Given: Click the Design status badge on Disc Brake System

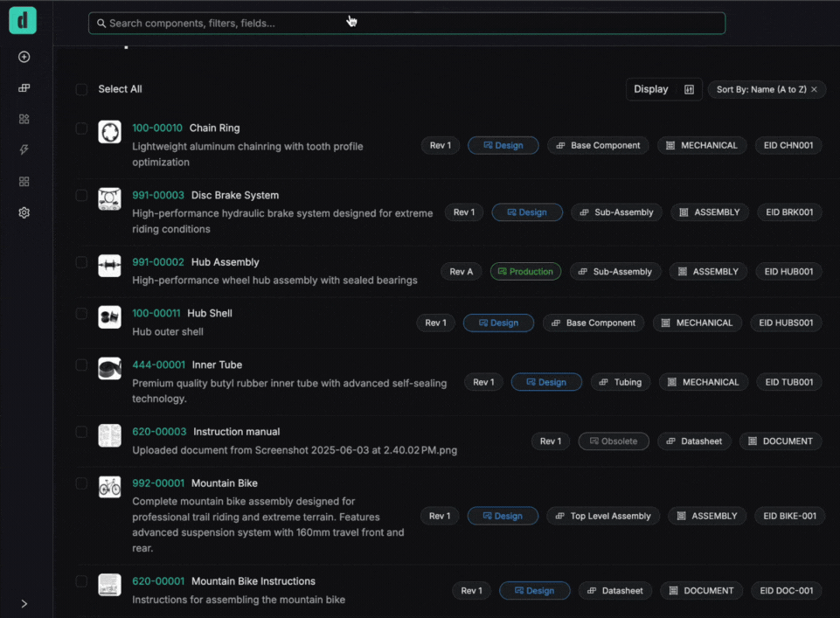Looking at the screenshot, I should (527, 212).
